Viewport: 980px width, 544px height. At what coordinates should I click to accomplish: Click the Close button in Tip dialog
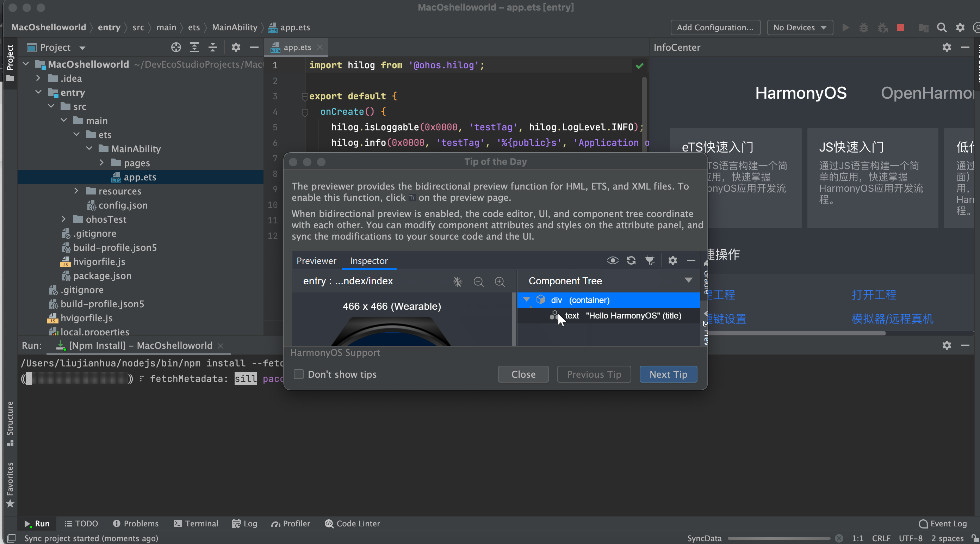523,374
